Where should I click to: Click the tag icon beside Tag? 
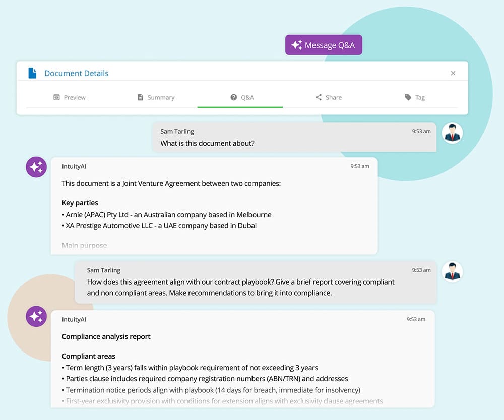click(x=408, y=97)
